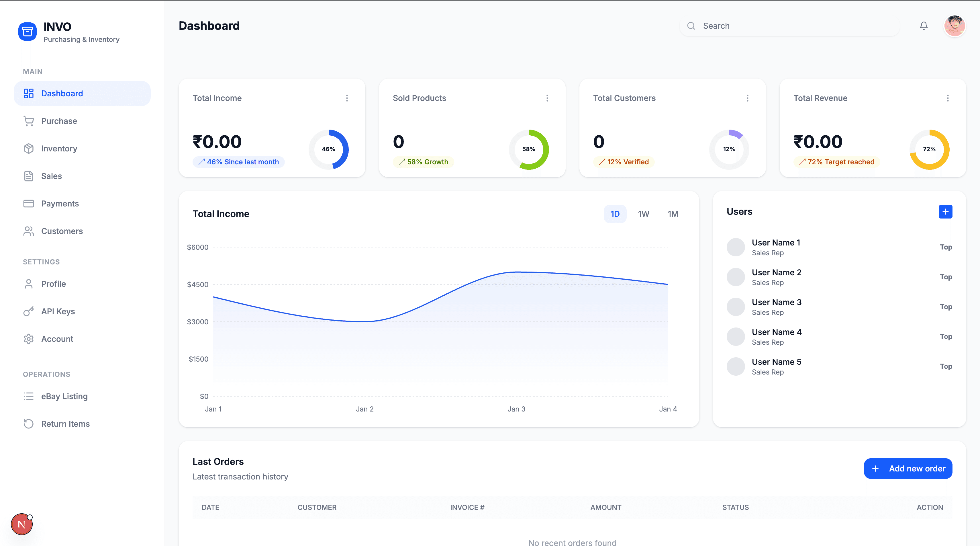Screen dimensions: 980x546
Task: Click the AMOUNT column header
Action: [x=606, y=507]
